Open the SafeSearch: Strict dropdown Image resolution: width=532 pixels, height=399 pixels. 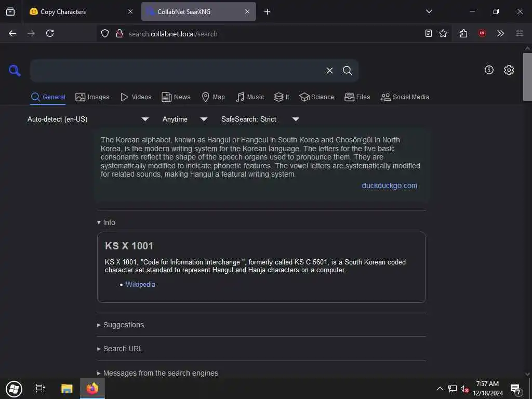260,119
